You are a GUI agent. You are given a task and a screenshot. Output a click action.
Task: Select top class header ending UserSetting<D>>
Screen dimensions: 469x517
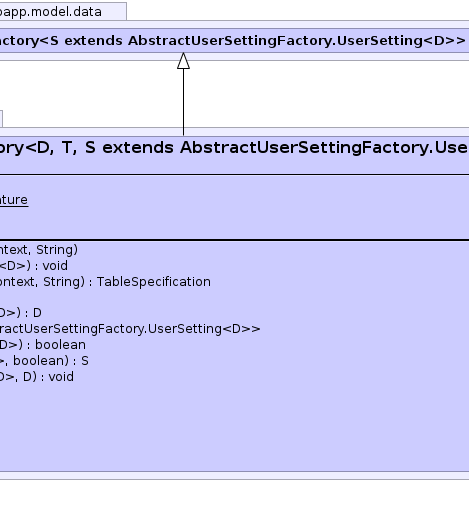234,40
